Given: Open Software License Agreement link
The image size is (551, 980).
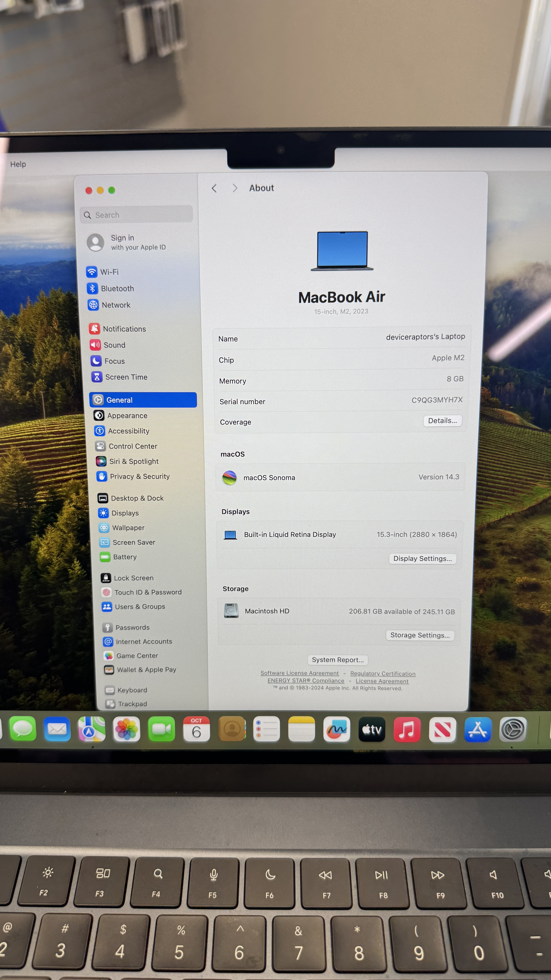Looking at the screenshot, I should [299, 673].
